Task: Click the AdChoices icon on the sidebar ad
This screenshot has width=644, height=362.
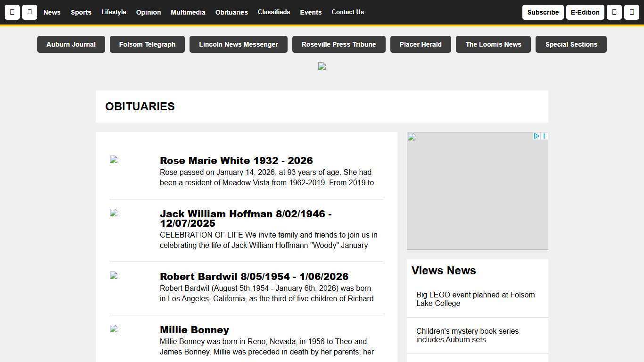Action: click(536, 136)
